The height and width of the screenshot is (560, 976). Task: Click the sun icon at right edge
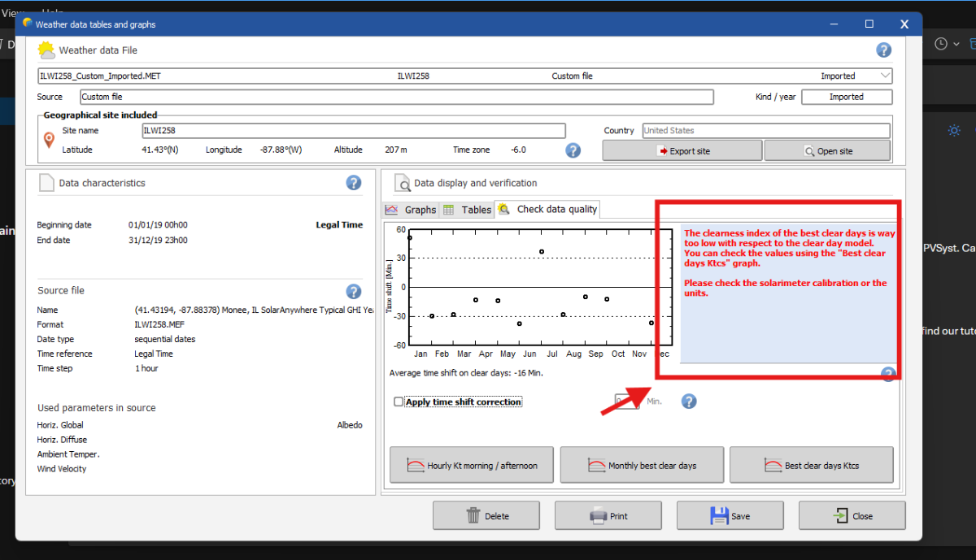click(x=954, y=130)
